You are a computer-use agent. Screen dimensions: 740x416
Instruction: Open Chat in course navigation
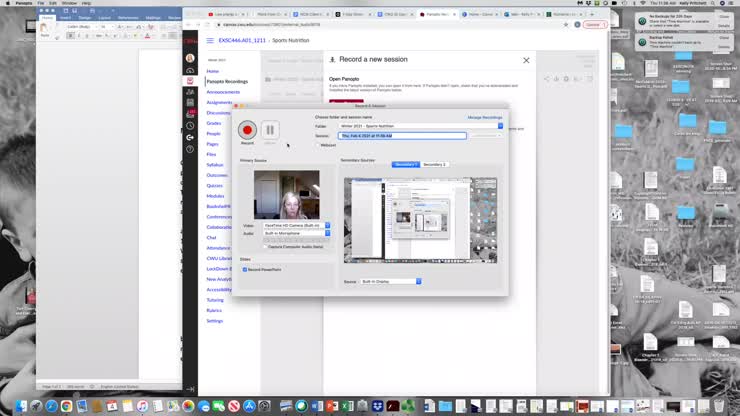pyautogui.click(x=211, y=238)
